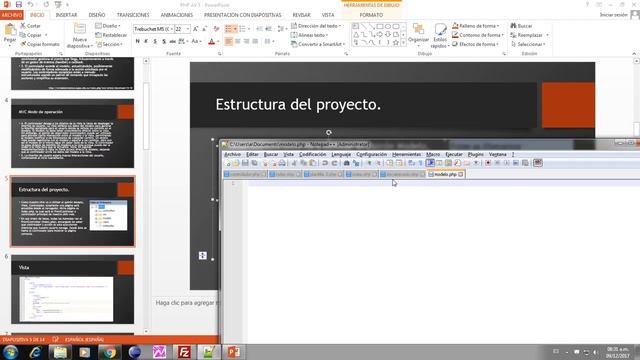Screen dimensions: 640x360
Task: Open the font size 22 dropdown
Action: click(x=187, y=29)
